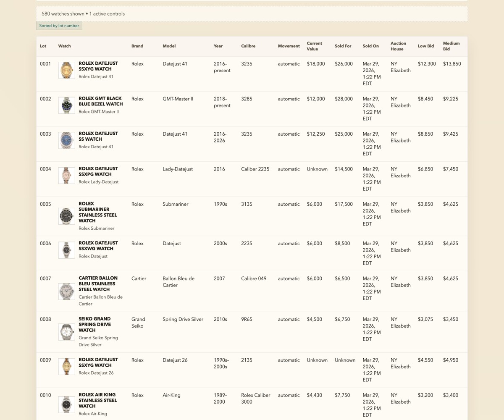Open the SEIKO GRAND SPRING DRIVE WATCH listing

pos(94,324)
